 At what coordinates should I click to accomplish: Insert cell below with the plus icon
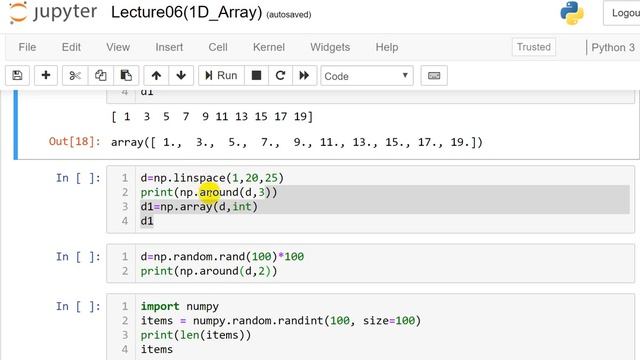[46, 76]
